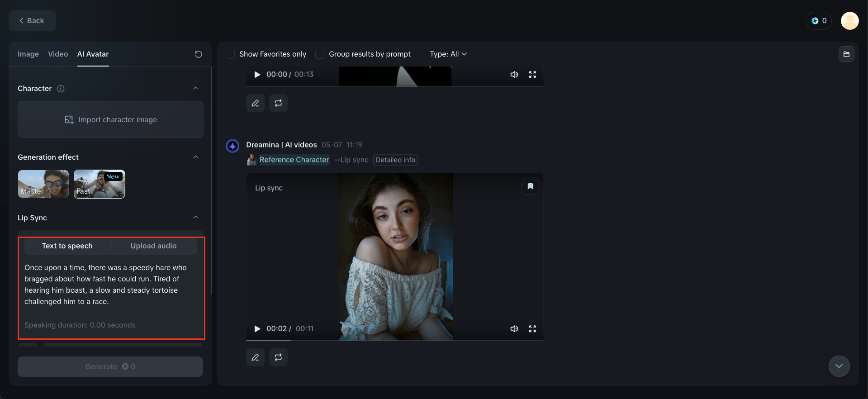Select the Text to speech tab
Image resolution: width=868 pixels, height=399 pixels.
tap(67, 246)
